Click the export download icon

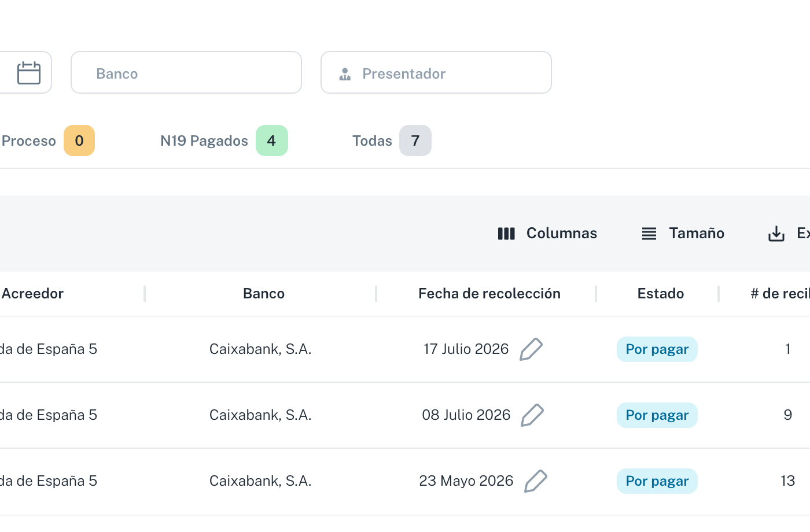tap(776, 234)
